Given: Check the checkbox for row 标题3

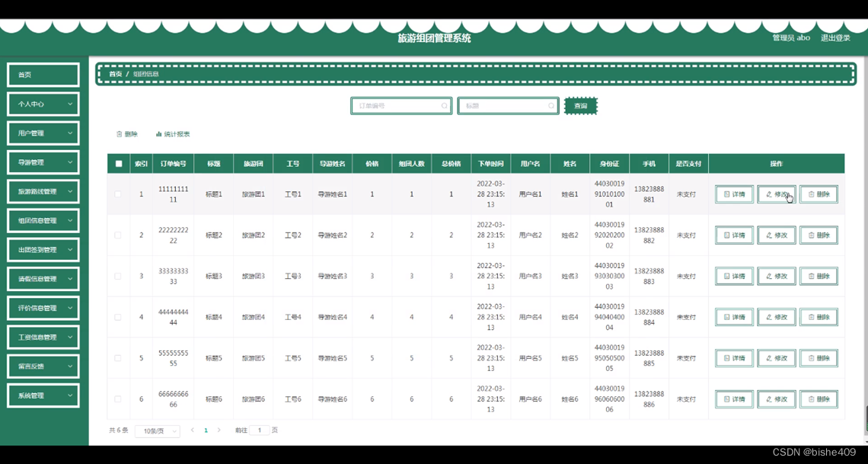Looking at the screenshot, I should pos(118,277).
